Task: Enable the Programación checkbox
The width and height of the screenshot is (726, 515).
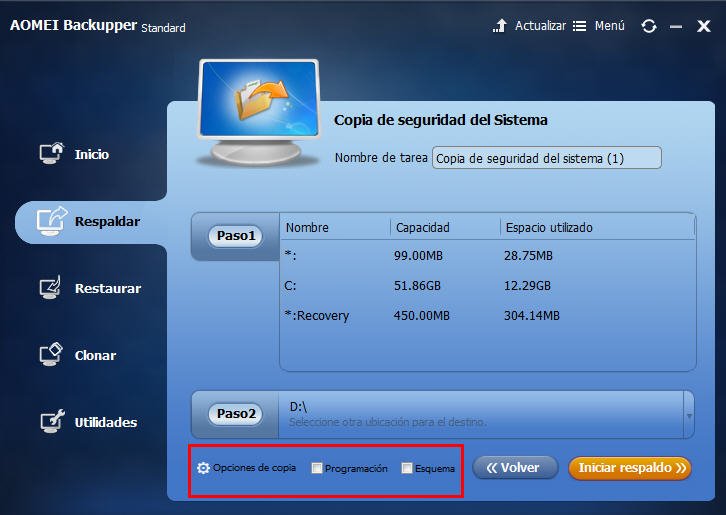Action: (x=317, y=468)
